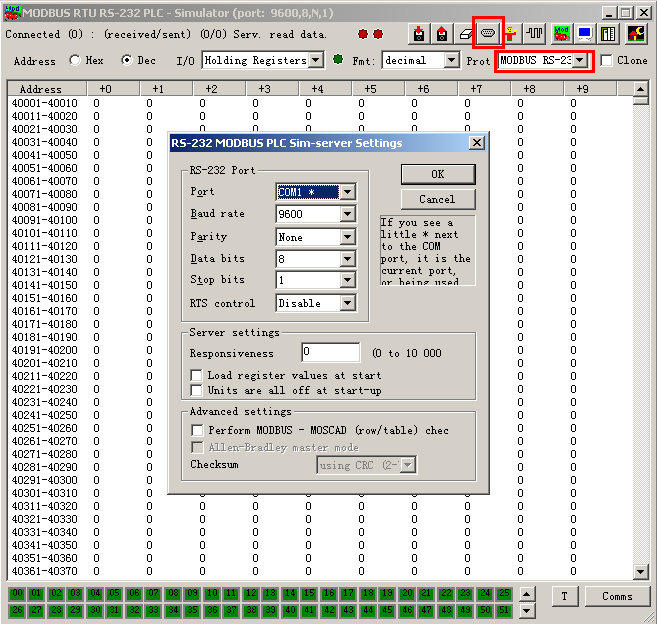Click the application icon in title bar

point(12,13)
